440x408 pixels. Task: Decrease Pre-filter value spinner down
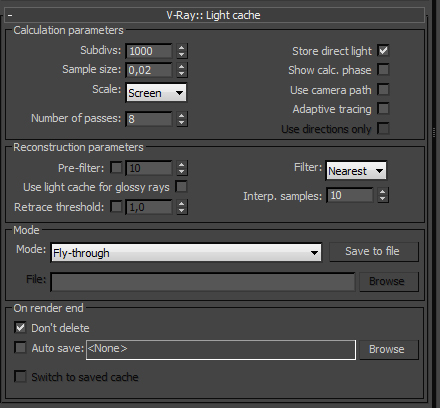181,172
